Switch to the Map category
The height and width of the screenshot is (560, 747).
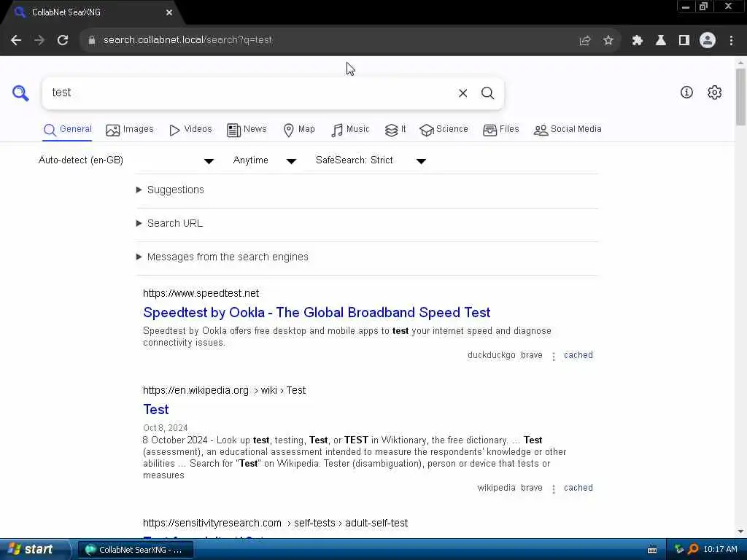[298, 130]
